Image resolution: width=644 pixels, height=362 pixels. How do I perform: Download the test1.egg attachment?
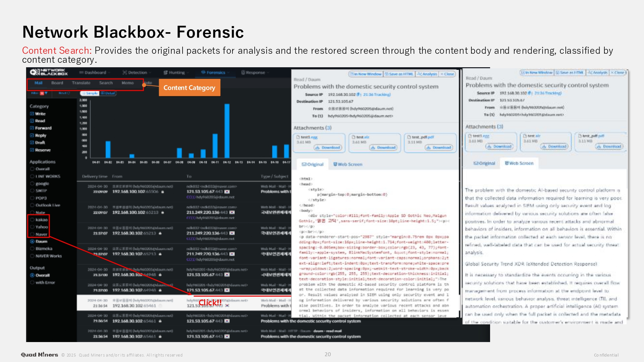[x=327, y=148]
